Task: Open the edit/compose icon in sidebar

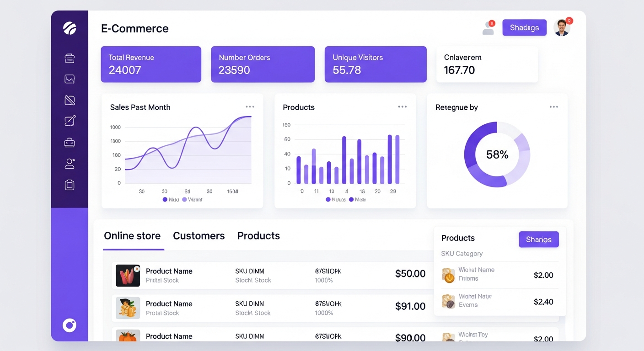Action: (x=70, y=120)
